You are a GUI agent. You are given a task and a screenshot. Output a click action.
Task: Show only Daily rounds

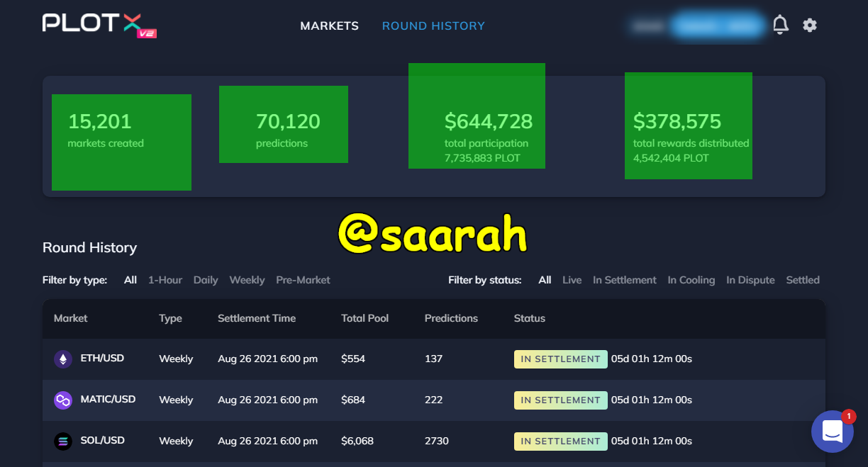coord(206,280)
